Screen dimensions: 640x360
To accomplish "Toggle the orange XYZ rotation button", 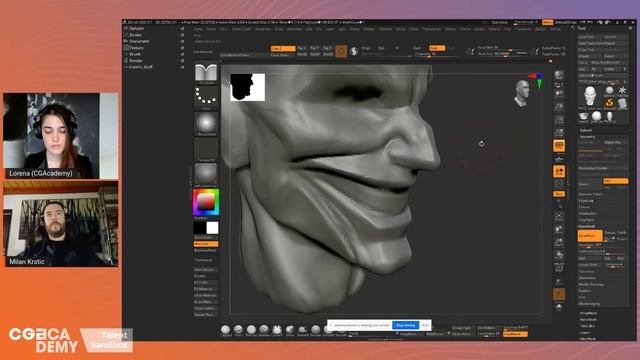I will coord(559,194).
